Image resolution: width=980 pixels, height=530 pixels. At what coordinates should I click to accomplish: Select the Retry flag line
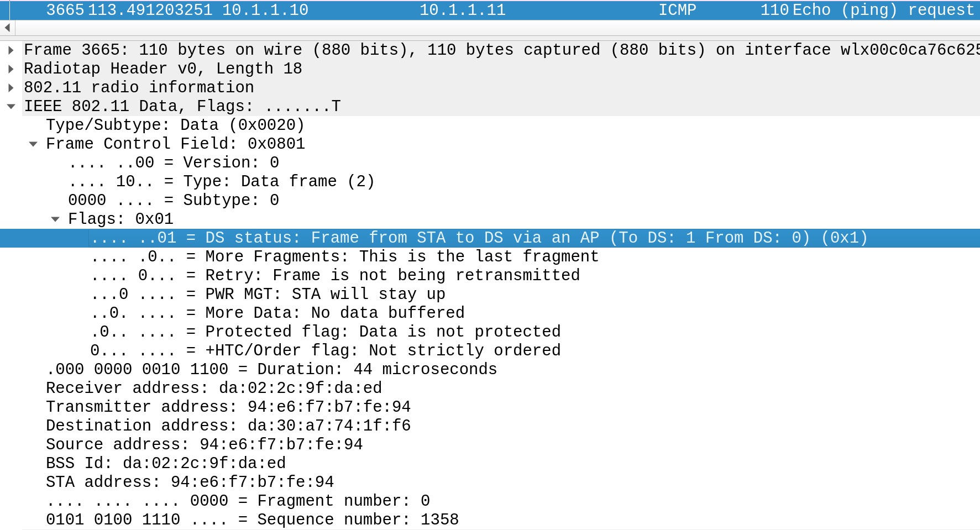point(335,275)
